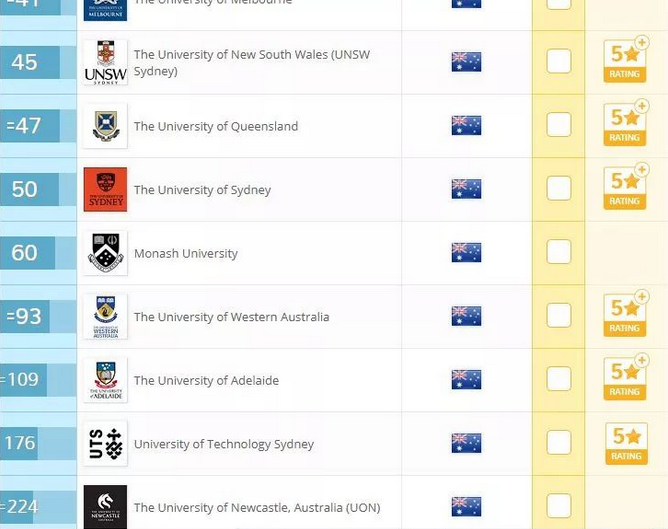The width and height of the screenshot is (668, 529).
Task: Open the 5-star rating for University of Western Australia
Action: point(626,313)
